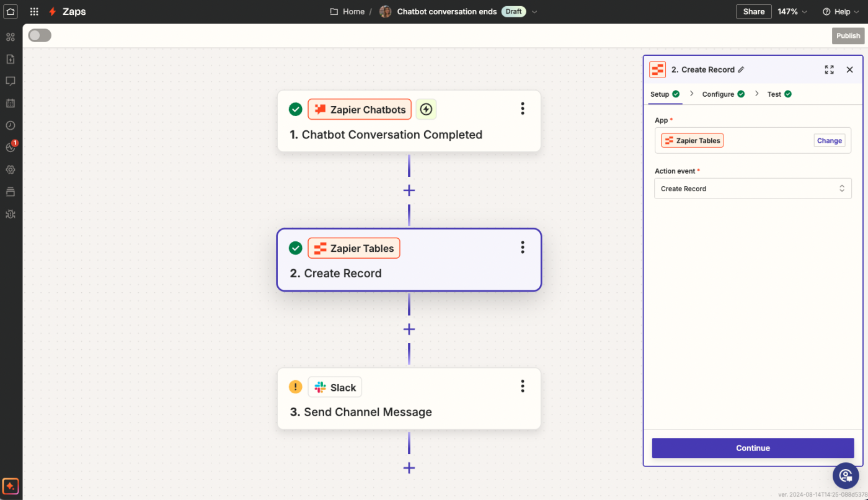
Task: Open the three-dot menu on the Zapier Chatbots step
Action: click(x=523, y=109)
